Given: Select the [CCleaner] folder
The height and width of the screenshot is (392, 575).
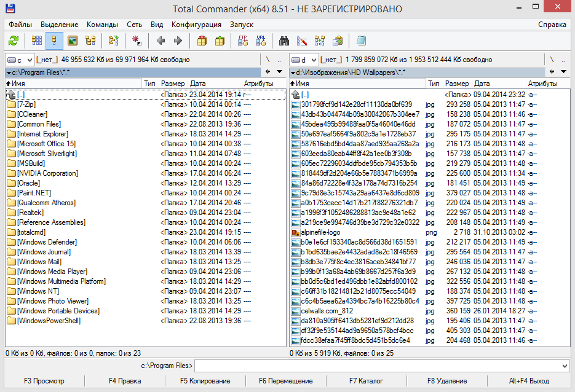Looking at the screenshot, I should point(146,114).
